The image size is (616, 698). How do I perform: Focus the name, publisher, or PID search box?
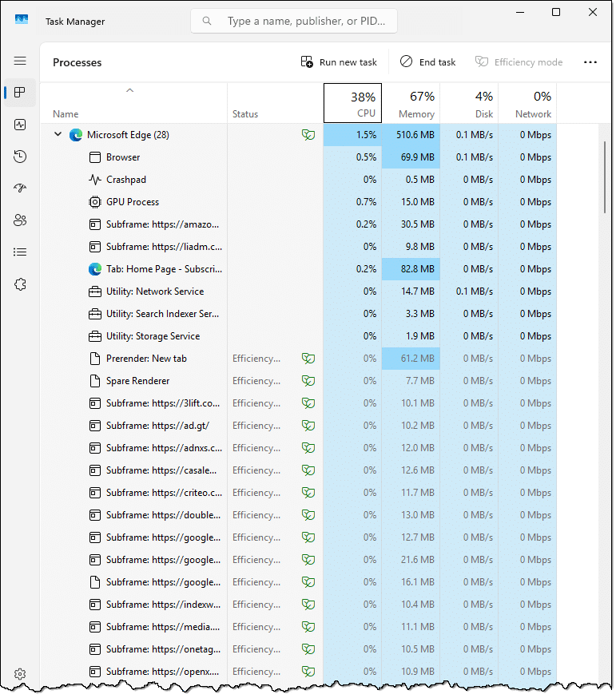294,21
